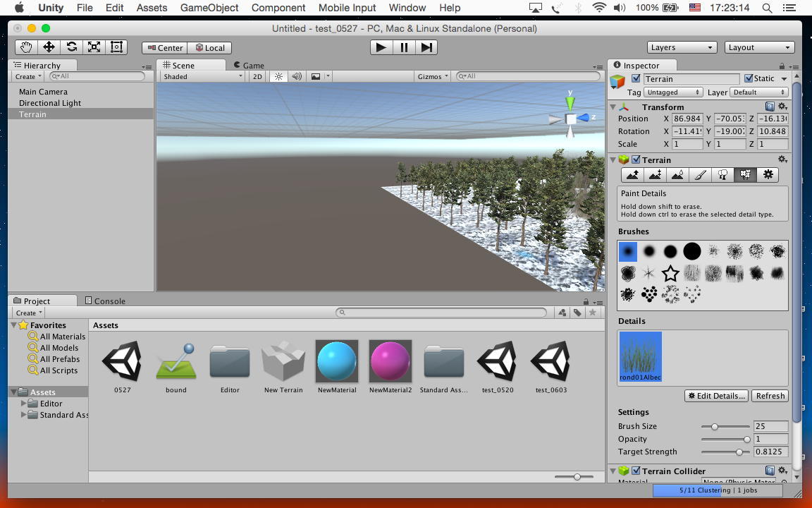Choose the Place Trees terrain tool

tap(722, 175)
